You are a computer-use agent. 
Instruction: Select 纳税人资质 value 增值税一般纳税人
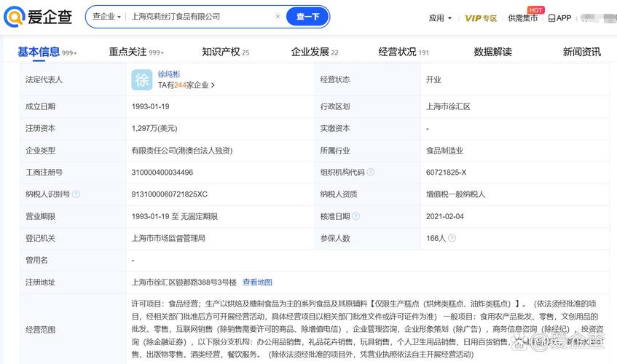[x=456, y=194]
